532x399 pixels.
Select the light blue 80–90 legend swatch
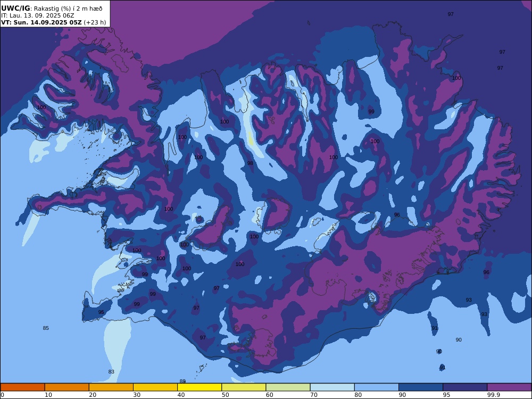tap(377, 387)
